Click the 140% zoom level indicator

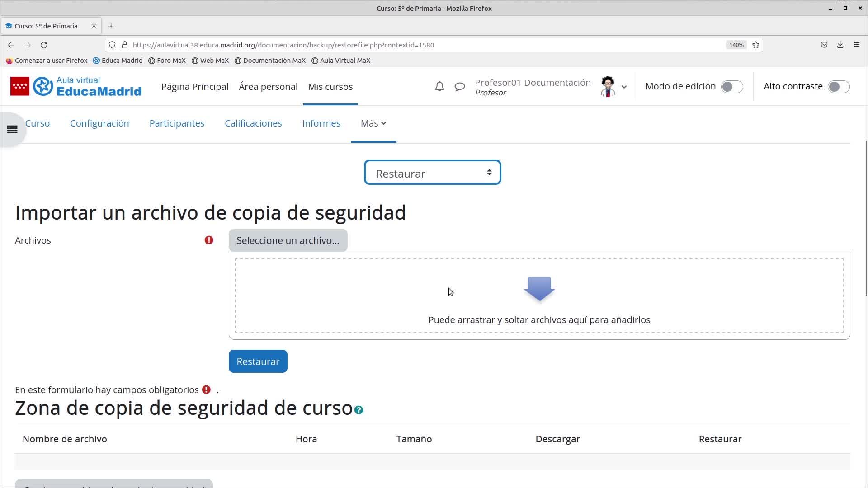(736, 45)
